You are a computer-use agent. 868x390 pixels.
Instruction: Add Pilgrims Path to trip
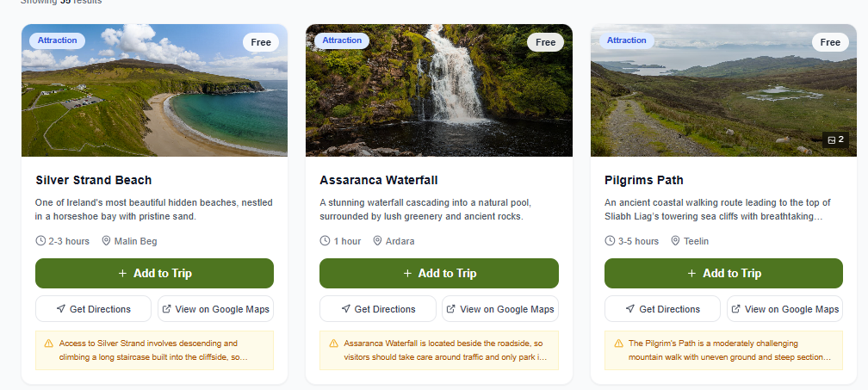pyautogui.click(x=723, y=274)
